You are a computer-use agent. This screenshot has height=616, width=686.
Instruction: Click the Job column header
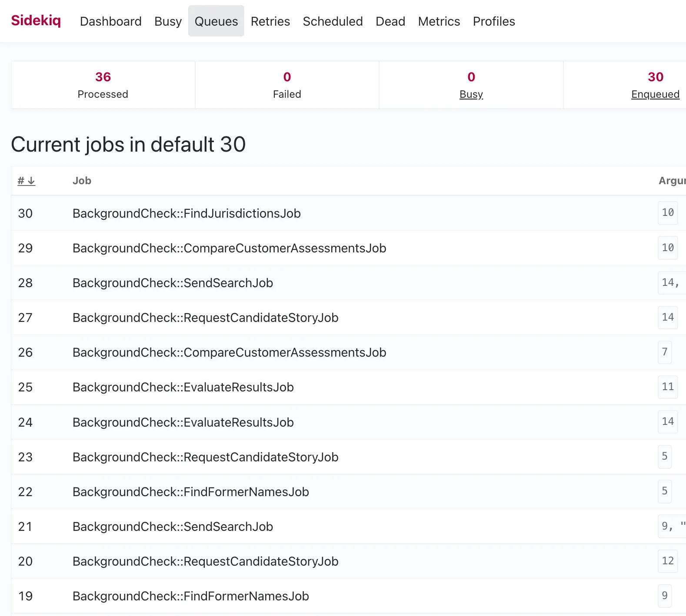[x=82, y=181]
